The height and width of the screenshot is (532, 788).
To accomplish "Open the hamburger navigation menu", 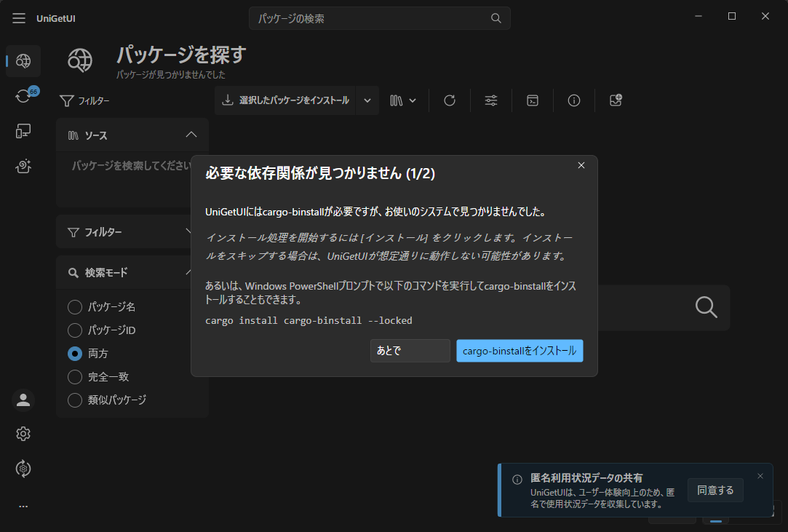I will click(x=19, y=19).
